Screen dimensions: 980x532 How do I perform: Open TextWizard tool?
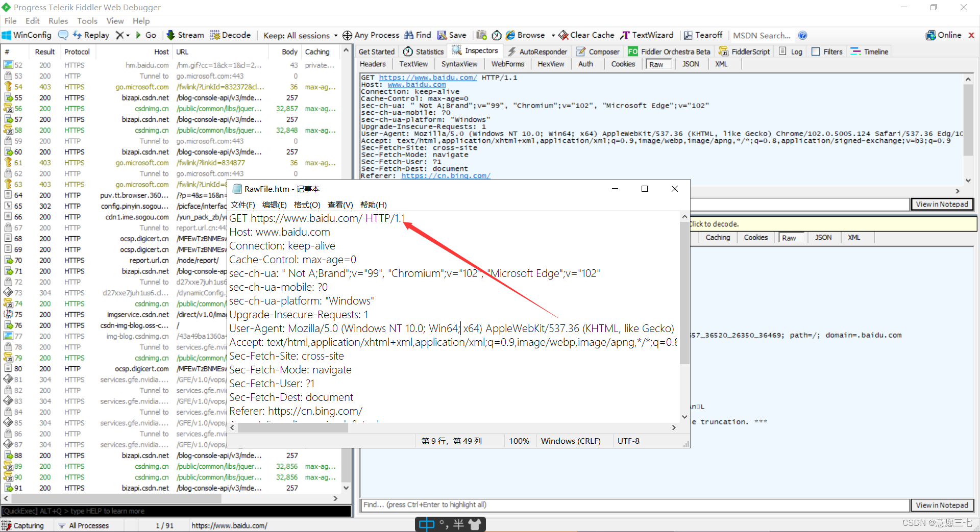pyautogui.click(x=647, y=35)
